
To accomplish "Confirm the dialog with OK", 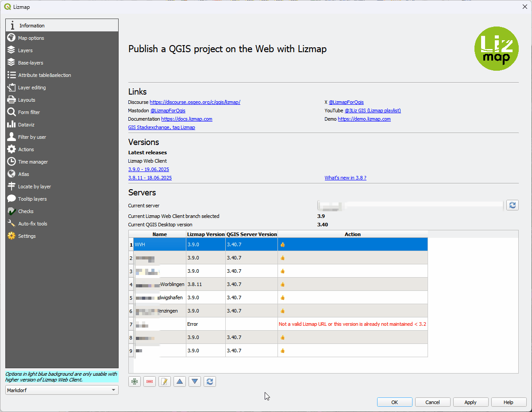I will point(395,402).
